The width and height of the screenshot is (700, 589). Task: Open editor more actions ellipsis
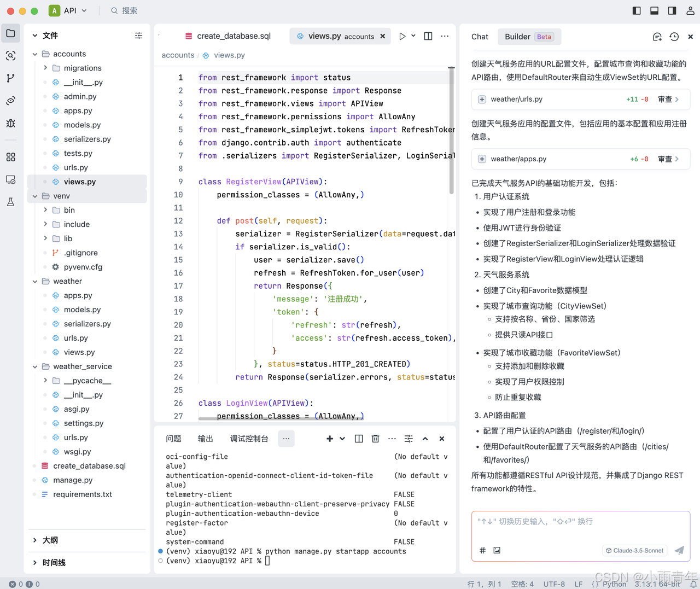(x=445, y=36)
